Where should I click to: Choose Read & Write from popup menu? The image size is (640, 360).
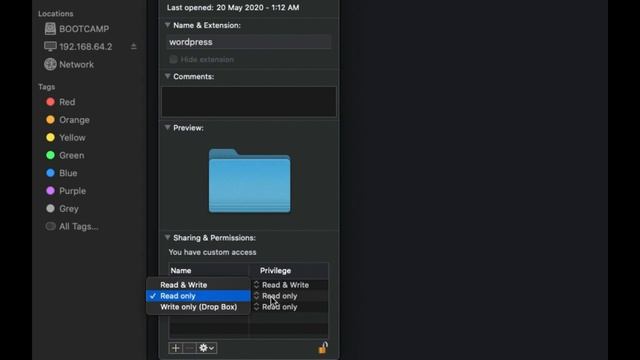(x=198, y=285)
